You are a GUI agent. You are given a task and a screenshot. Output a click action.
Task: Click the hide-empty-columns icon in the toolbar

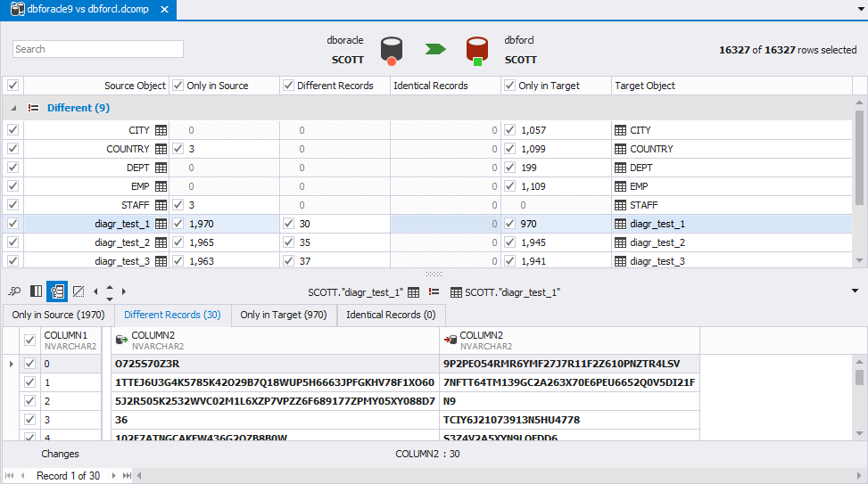coord(78,291)
